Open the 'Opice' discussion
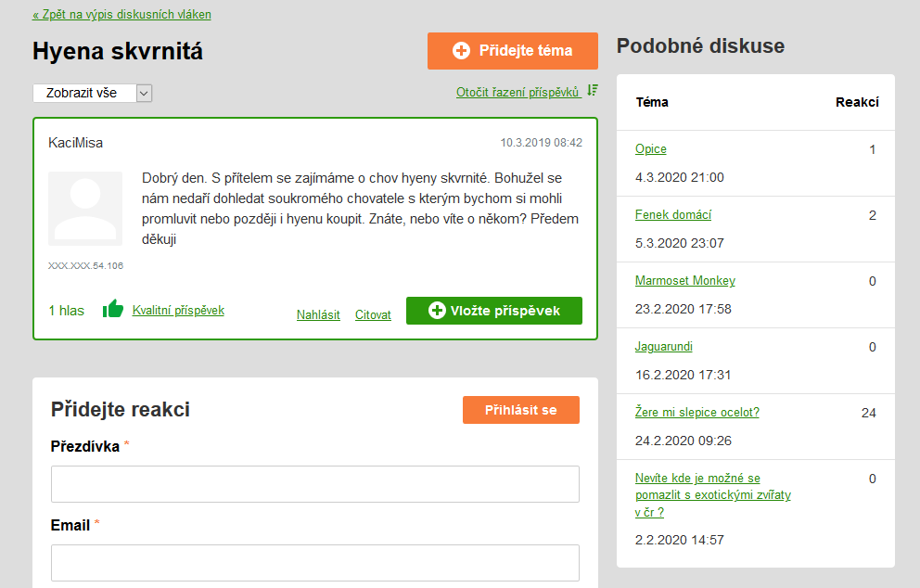 pyautogui.click(x=651, y=149)
